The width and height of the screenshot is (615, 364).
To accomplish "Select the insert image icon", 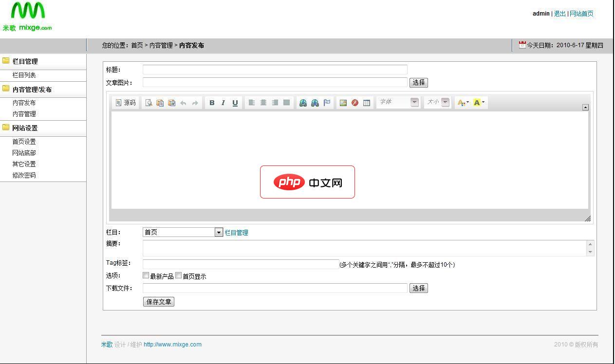I will pyautogui.click(x=344, y=102).
